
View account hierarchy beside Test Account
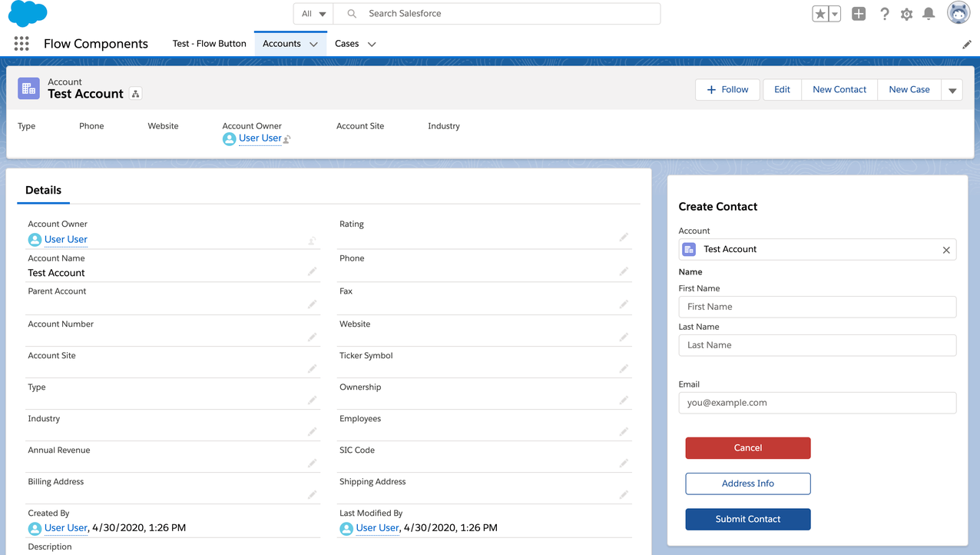point(135,93)
